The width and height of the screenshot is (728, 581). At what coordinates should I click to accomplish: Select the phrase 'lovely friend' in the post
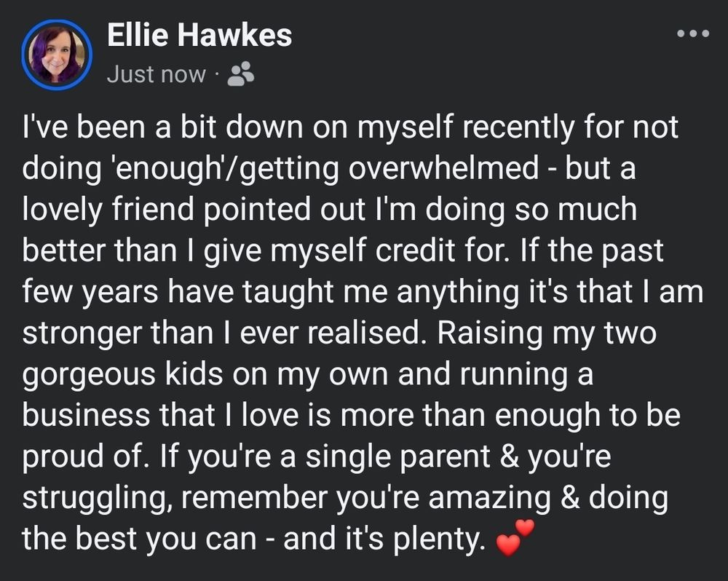coord(108,210)
